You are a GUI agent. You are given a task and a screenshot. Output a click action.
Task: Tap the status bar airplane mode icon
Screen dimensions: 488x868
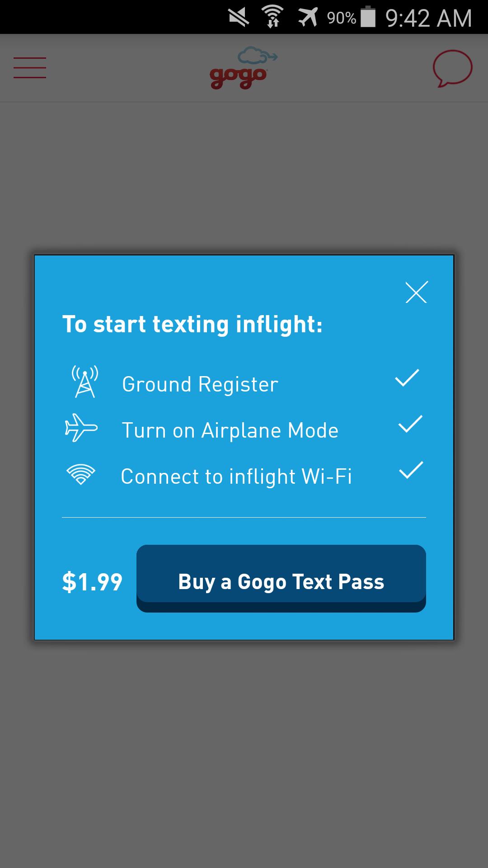[x=308, y=17]
